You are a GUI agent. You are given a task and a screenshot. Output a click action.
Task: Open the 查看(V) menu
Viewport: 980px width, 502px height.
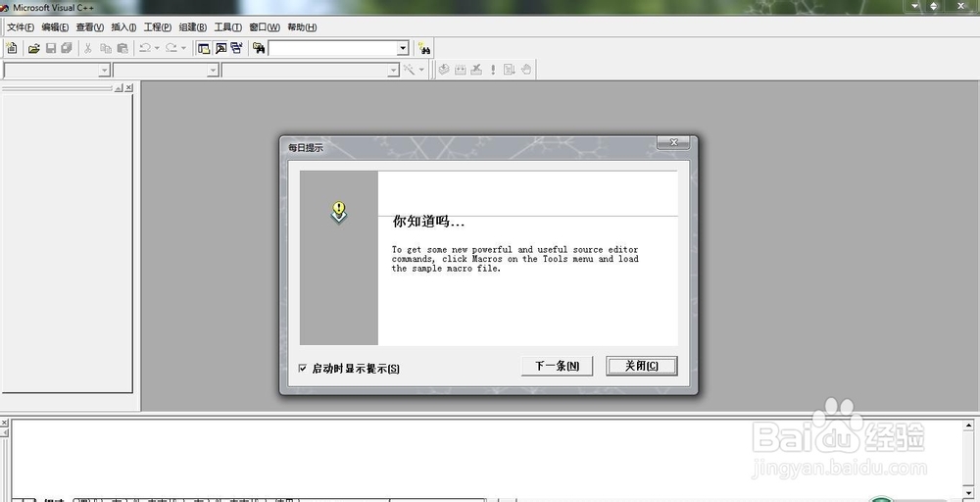click(x=90, y=26)
